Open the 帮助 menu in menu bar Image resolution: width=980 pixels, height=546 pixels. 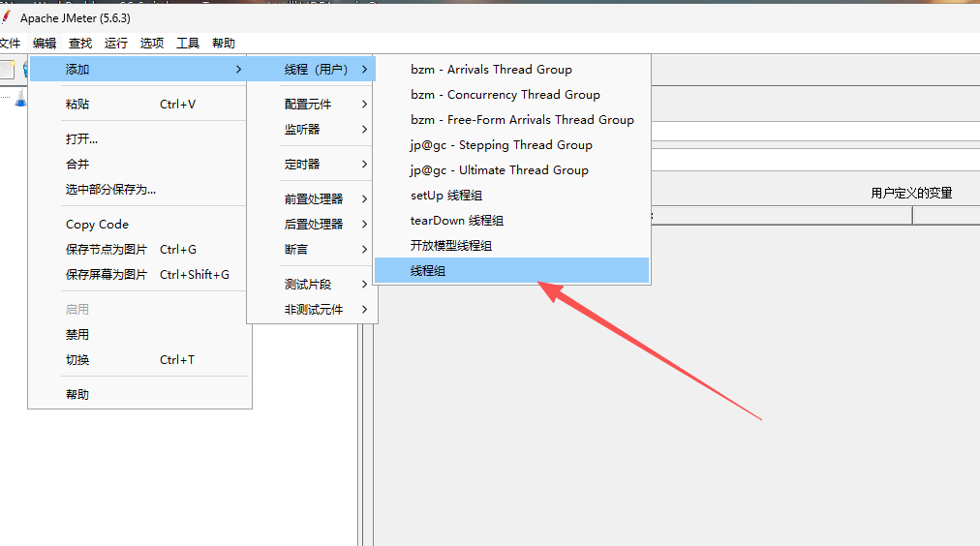click(x=224, y=44)
